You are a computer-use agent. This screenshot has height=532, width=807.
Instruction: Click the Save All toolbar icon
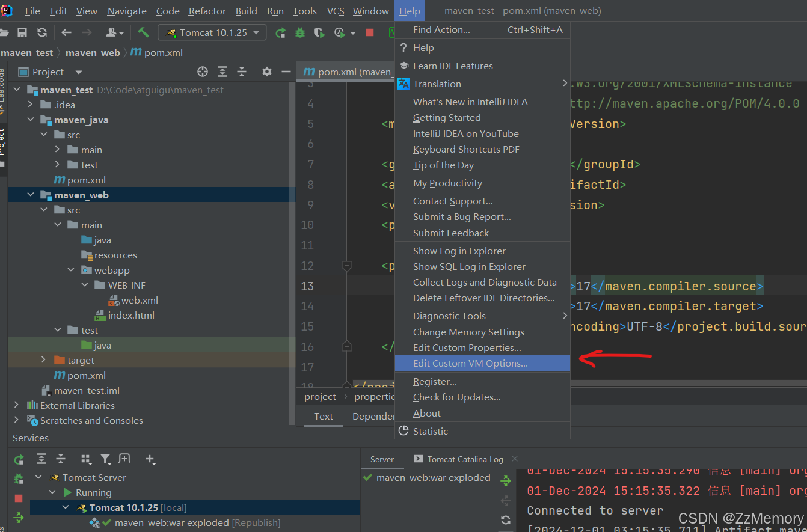pyautogui.click(x=22, y=32)
